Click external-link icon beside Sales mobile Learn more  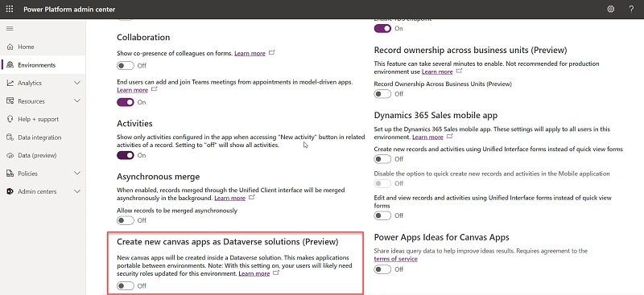click(450, 136)
